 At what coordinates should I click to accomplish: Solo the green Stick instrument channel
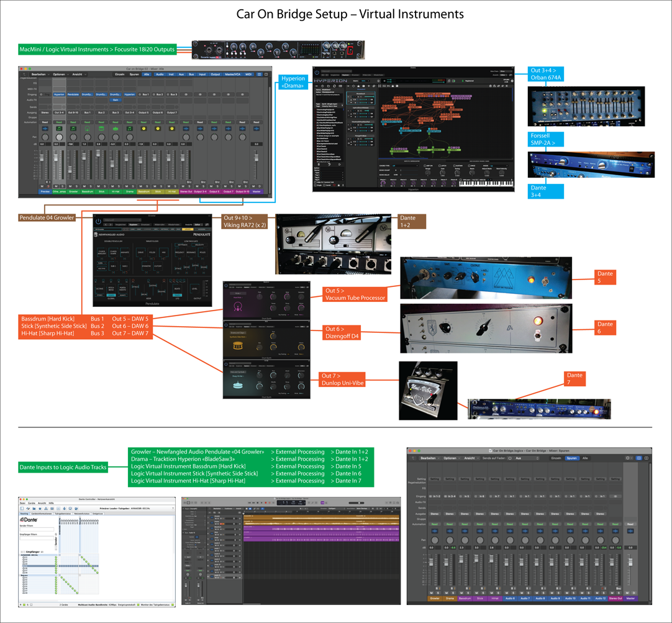[104, 186]
